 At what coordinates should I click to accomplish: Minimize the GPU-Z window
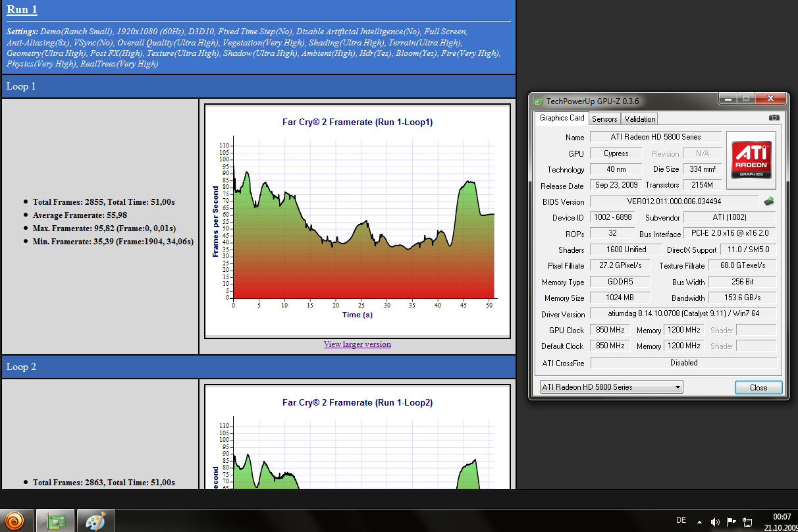(x=727, y=99)
